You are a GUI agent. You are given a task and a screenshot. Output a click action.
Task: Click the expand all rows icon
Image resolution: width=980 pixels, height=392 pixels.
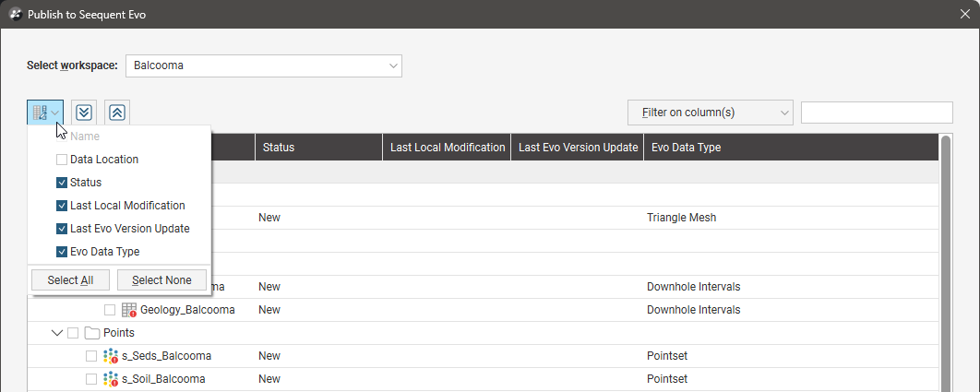[84, 113]
